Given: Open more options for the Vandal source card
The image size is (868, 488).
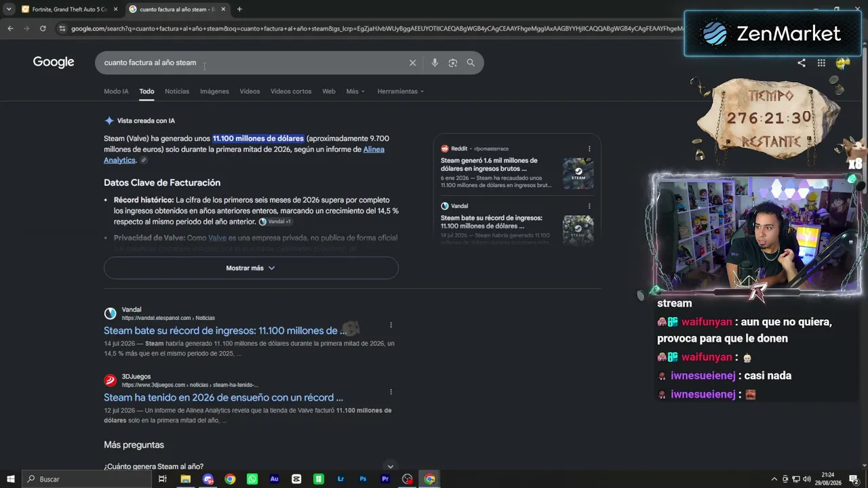Looking at the screenshot, I should (x=589, y=206).
